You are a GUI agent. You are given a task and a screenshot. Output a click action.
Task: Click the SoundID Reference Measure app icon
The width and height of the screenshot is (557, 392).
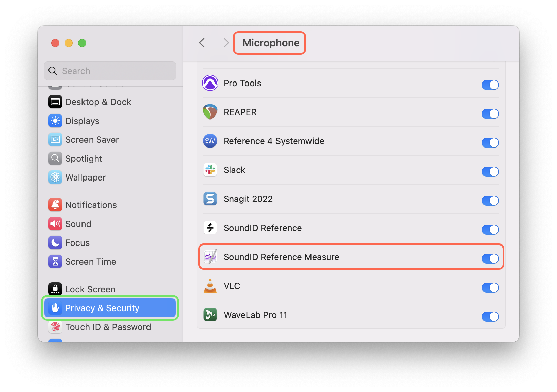pos(210,257)
